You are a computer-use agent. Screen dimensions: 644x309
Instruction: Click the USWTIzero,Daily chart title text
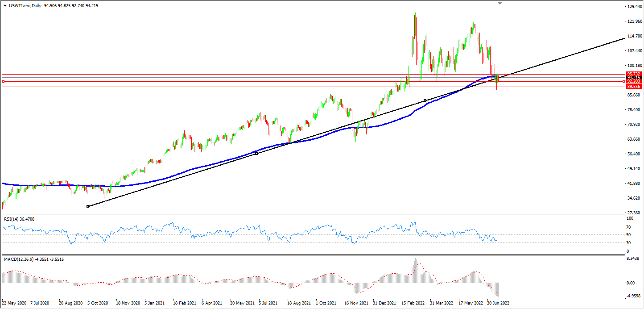[25, 6]
